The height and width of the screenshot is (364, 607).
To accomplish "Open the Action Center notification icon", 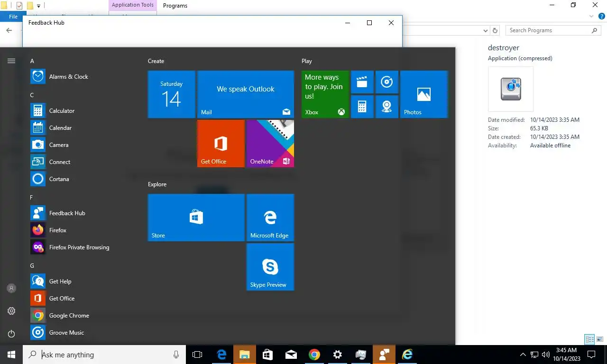I will click(591, 355).
